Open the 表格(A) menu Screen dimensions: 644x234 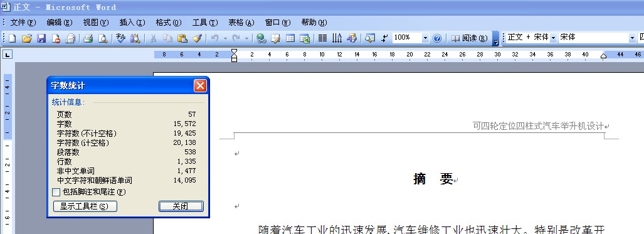[241, 23]
